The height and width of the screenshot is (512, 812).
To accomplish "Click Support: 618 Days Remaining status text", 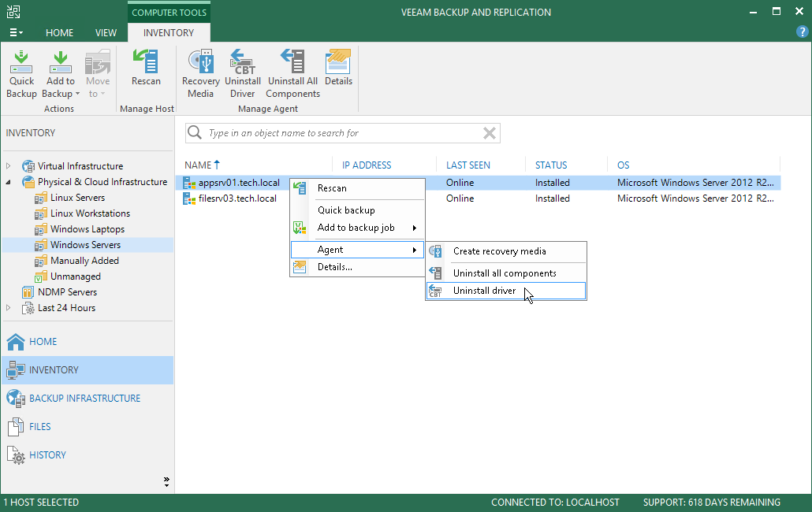I will coord(712,503).
